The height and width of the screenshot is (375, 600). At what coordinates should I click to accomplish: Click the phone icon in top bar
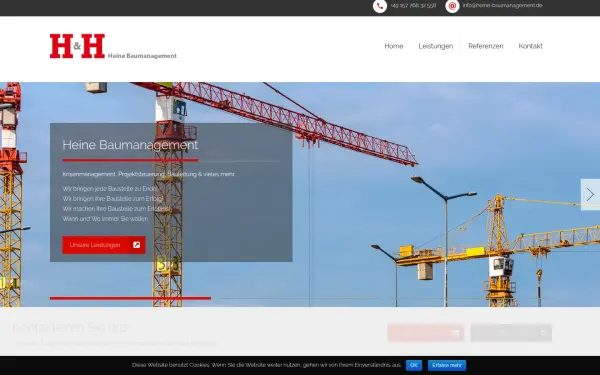[x=380, y=6]
